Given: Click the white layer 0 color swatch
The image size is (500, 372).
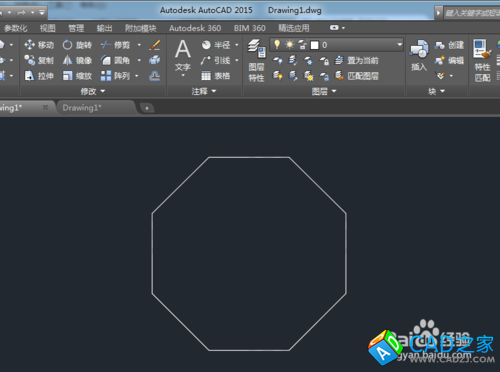Looking at the screenshot, I should [315, 45].
